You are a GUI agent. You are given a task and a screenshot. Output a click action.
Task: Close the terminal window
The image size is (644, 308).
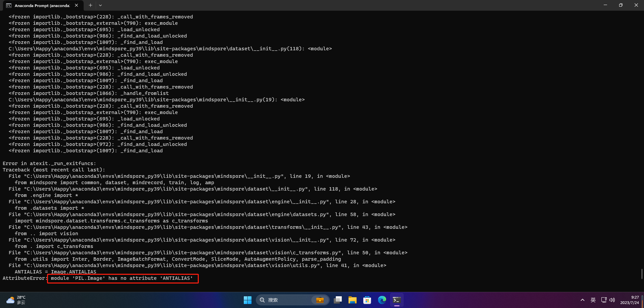(636, 5)
